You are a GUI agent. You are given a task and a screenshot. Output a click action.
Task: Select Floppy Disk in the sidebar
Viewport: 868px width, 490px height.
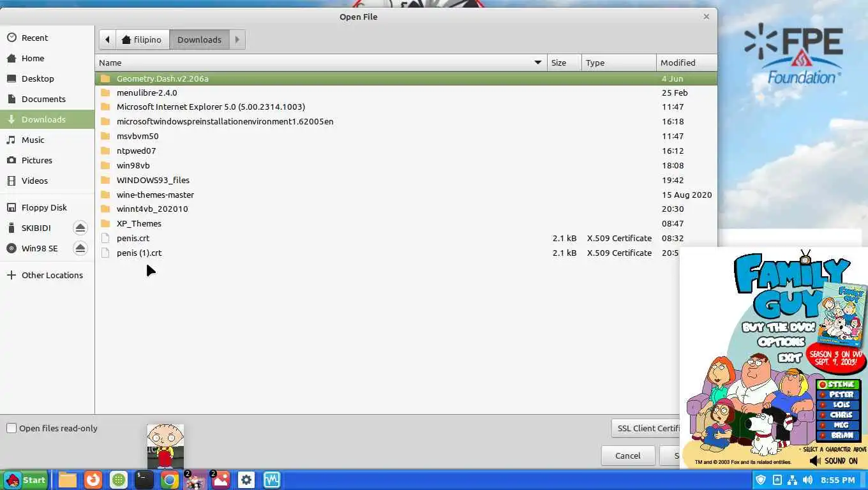[x=47, y=207]
